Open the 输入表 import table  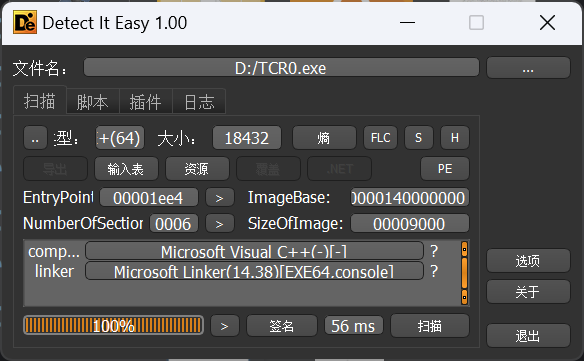tap(126, 169)
